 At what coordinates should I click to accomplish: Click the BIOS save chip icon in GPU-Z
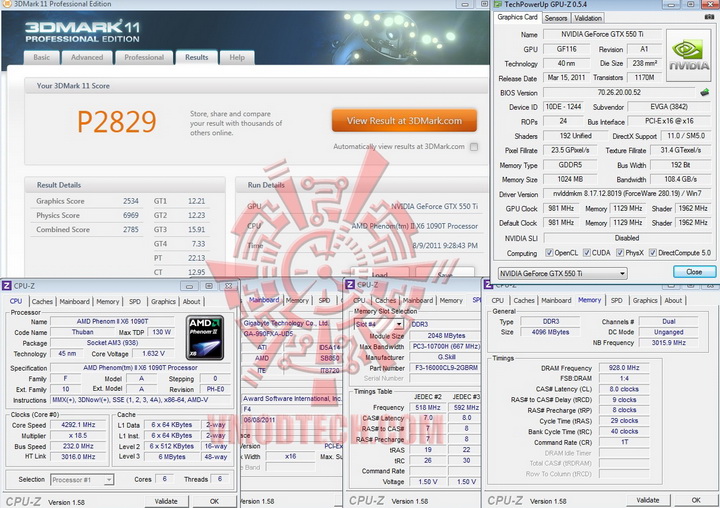tap(704, 92)
